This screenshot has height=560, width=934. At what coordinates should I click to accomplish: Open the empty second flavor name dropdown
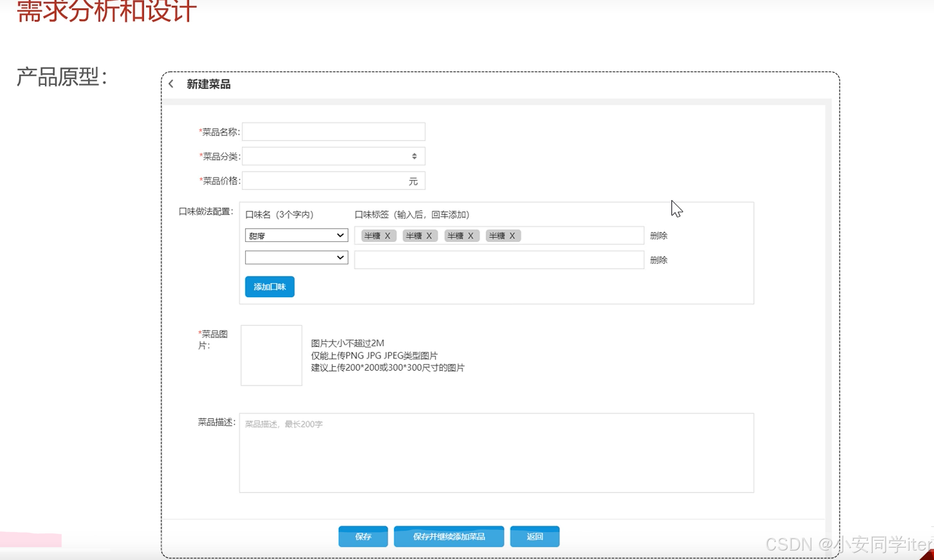coord(296,257)
